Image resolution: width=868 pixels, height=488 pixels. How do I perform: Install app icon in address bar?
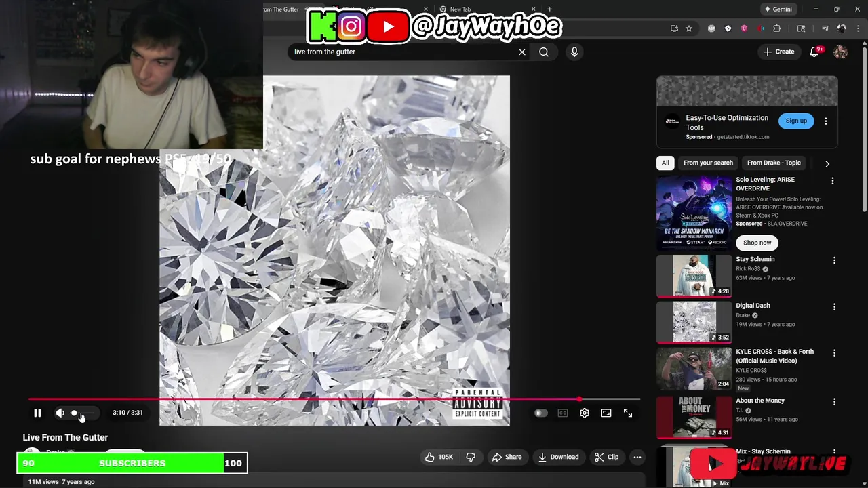tap(674, 28)
